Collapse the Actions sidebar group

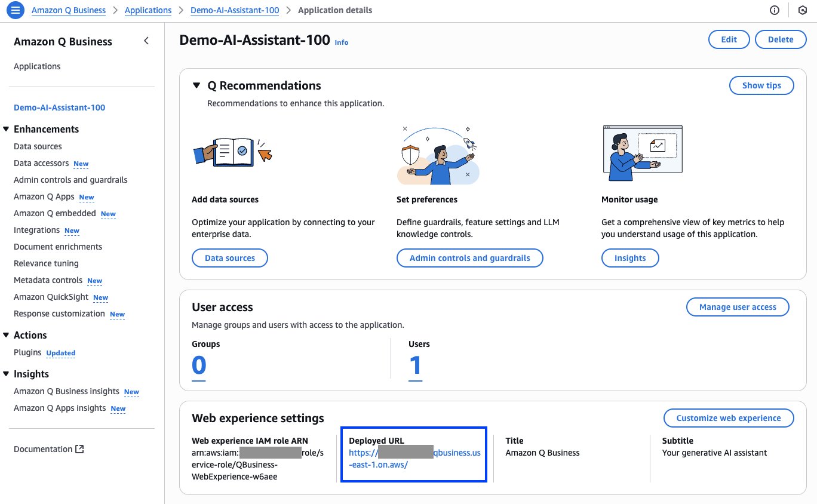pos(6,335)
